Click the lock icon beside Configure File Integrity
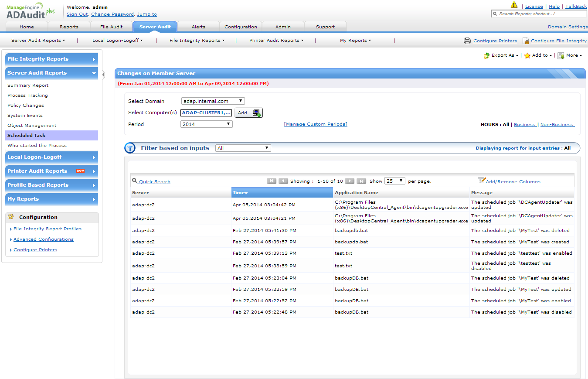The image size is (588, 379). coord(526,41)
